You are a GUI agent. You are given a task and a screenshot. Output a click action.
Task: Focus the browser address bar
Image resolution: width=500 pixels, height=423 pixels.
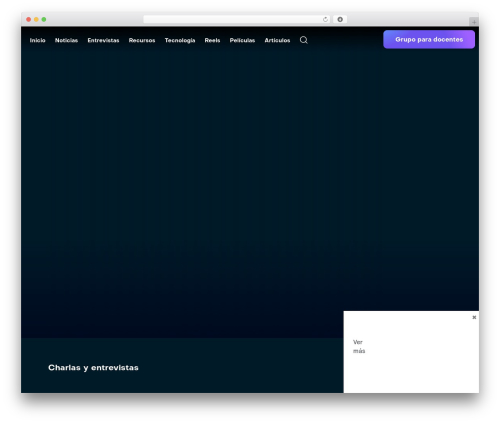(237, 20)
